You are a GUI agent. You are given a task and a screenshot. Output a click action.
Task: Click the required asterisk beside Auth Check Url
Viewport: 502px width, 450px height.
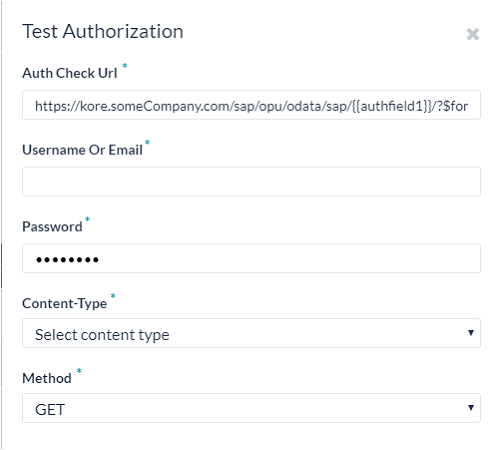point(125,66)
